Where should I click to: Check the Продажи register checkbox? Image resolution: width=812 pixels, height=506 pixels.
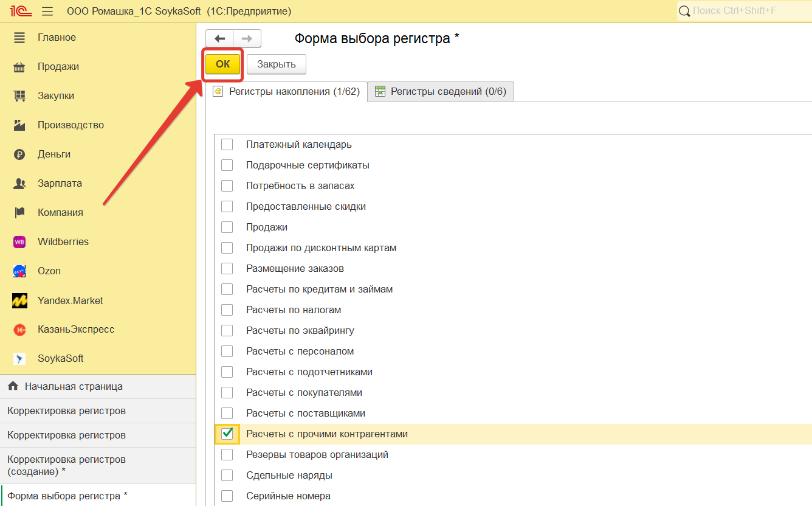227,227
